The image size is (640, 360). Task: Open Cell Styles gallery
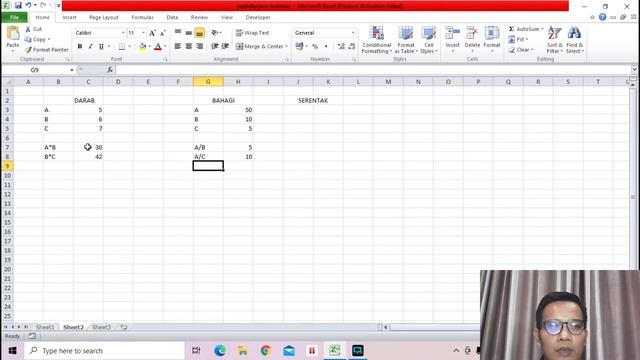429,40
